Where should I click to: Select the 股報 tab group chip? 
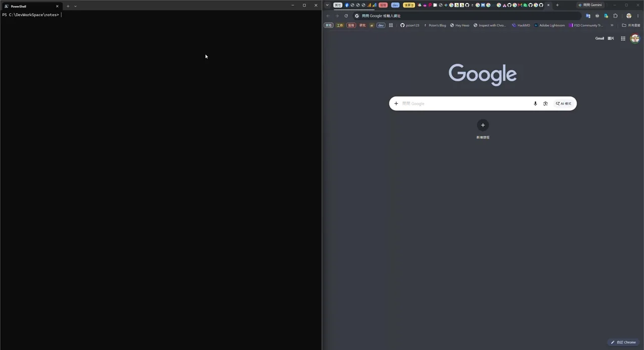pyautogui.click(x=383, y=5)
